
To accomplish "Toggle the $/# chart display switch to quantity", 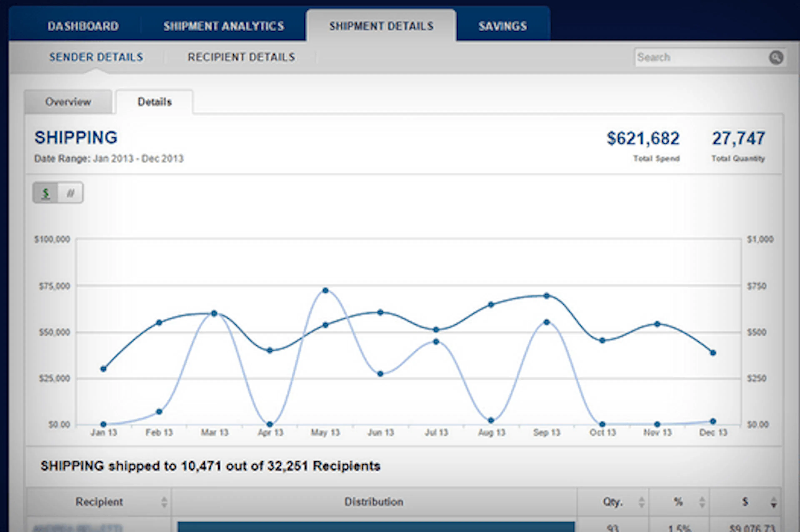I will pyautogui.click(x=70, y=193).
